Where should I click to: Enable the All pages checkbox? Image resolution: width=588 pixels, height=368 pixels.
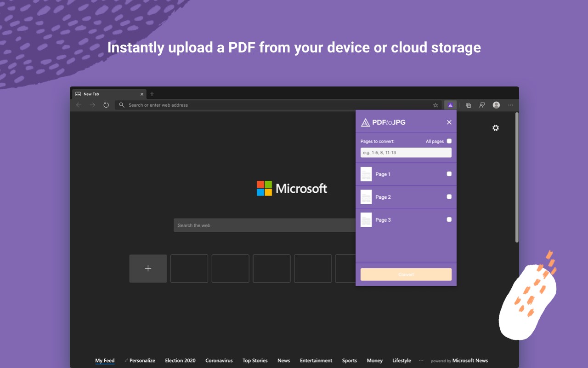[x=449, y=141]
